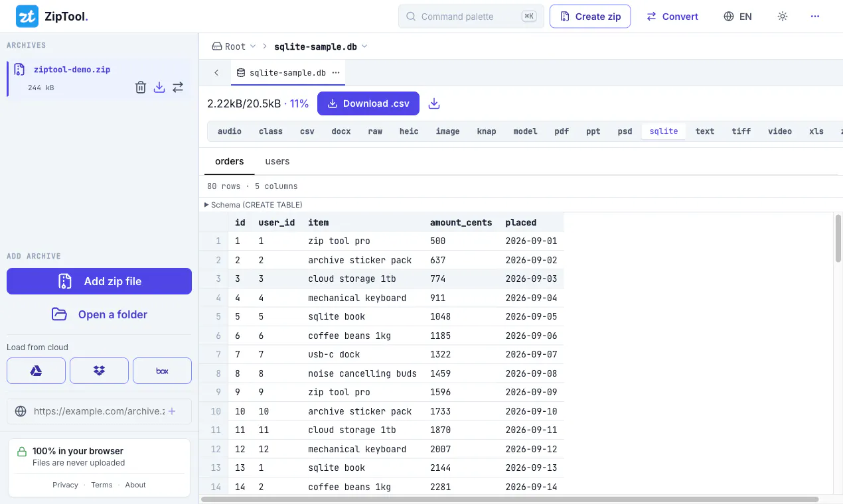
Task: Load from Google Drive icon
Action: tap(36, 371)
